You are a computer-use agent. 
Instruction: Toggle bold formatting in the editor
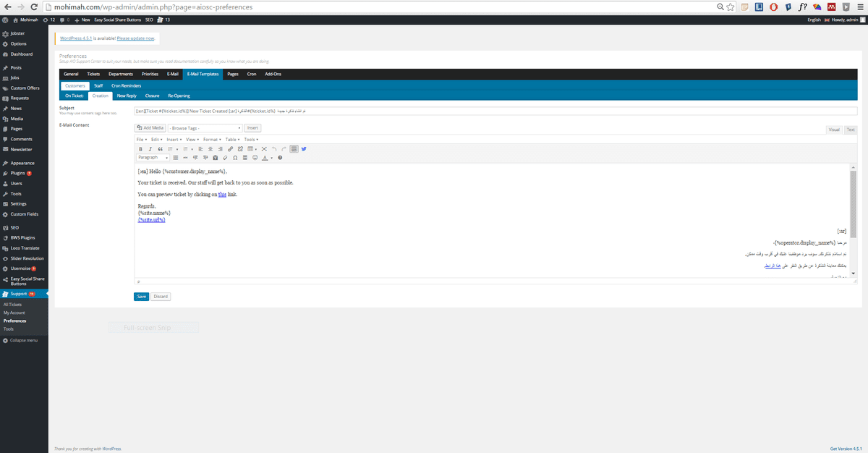(140, 149)
